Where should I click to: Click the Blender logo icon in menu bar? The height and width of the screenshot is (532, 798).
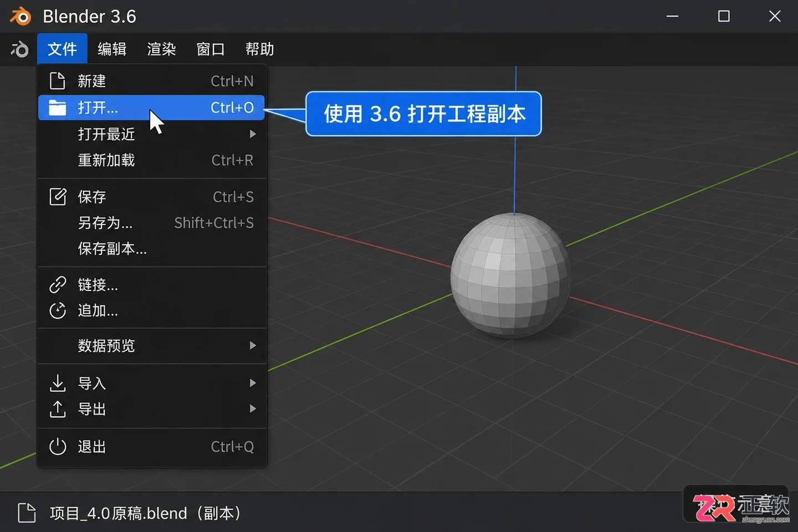coord(19,49)
